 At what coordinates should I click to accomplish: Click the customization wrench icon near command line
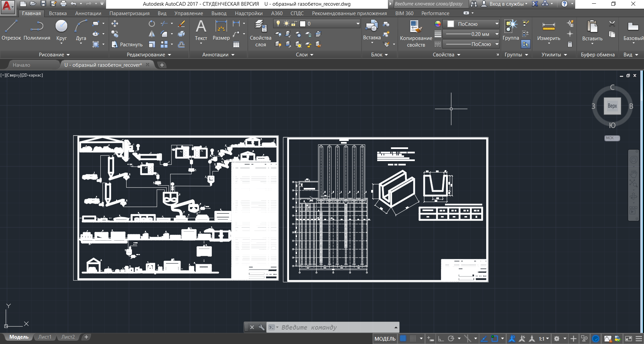tap(261, 327)
